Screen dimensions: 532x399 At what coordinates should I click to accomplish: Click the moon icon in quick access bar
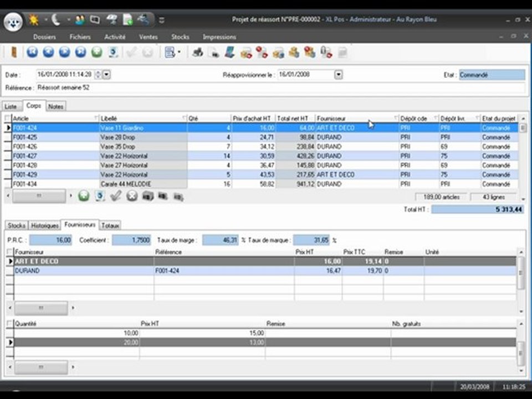56,20
